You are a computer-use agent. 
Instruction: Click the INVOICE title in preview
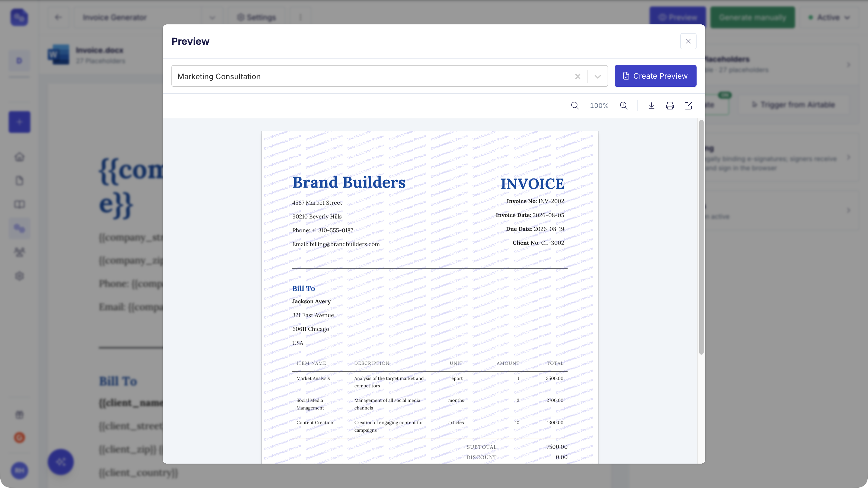tap(532, 184)
